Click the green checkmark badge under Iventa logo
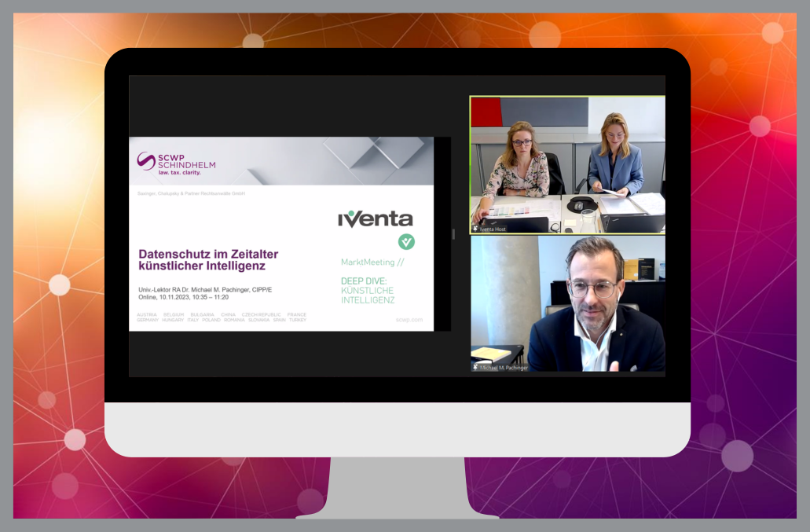 [406, 242]
